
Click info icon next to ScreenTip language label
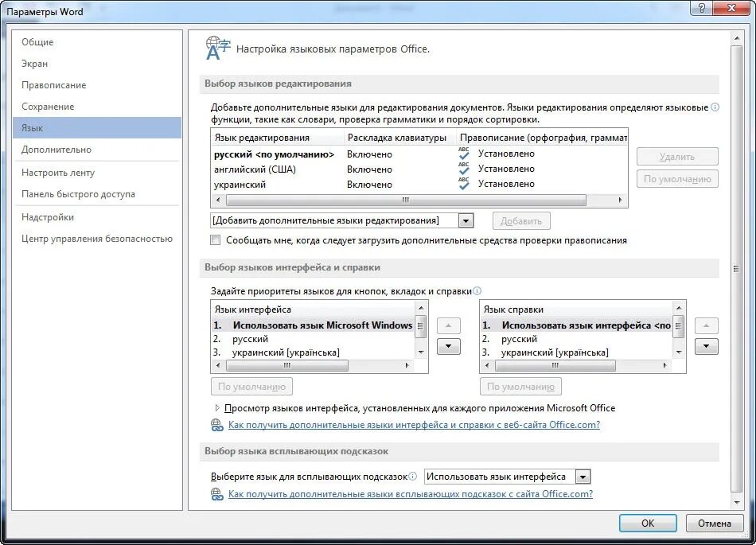(x=413, y=476)
